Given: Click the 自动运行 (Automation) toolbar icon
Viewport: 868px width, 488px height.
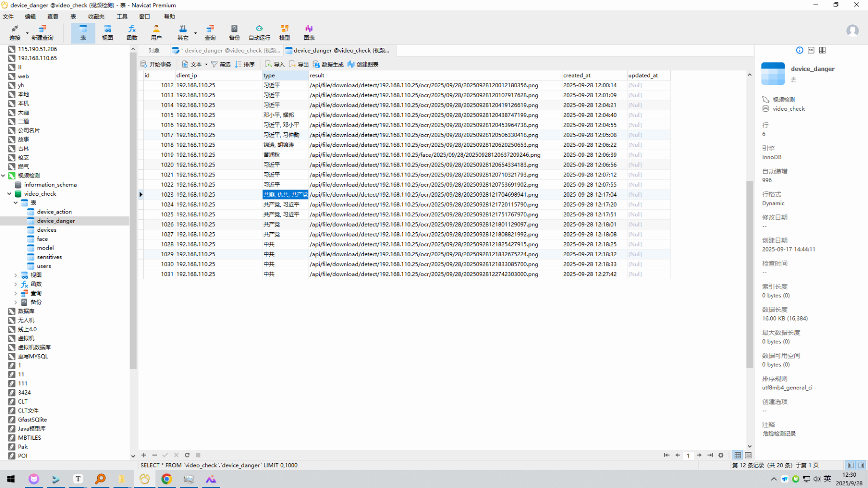Looking at the screenshot, I should click(259, 32).
